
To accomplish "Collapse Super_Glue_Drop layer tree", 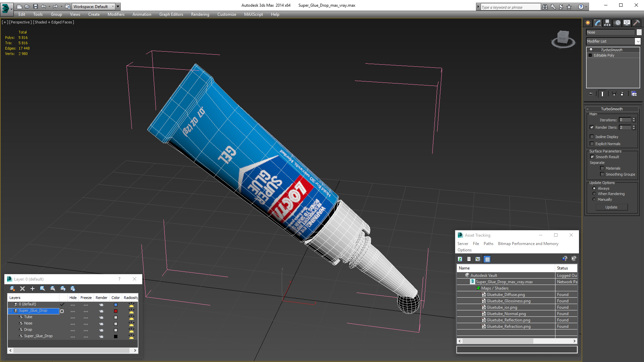I will click(x=10, y=311).
